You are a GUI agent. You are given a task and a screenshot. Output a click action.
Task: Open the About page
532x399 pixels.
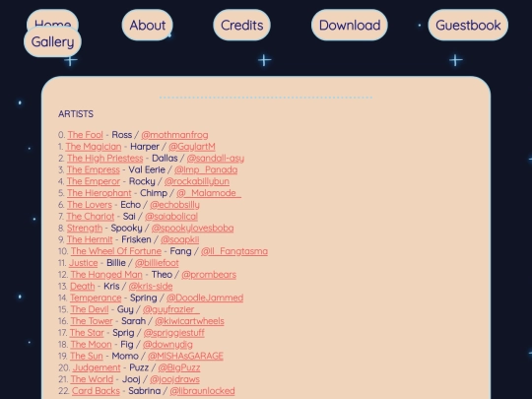pos(147,25)
